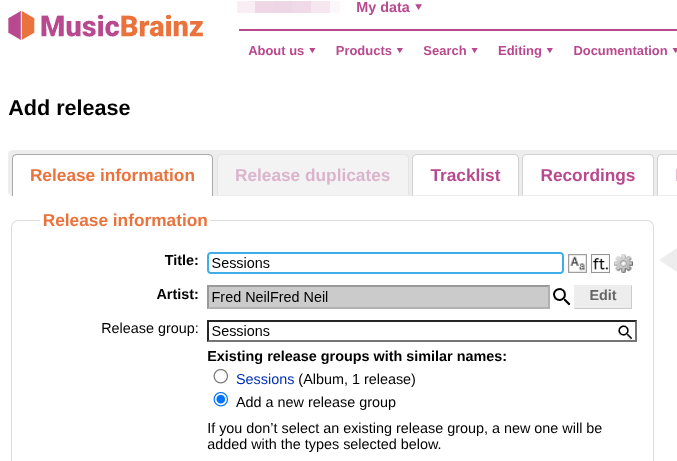Click the Edit button next to Artist

602,296
